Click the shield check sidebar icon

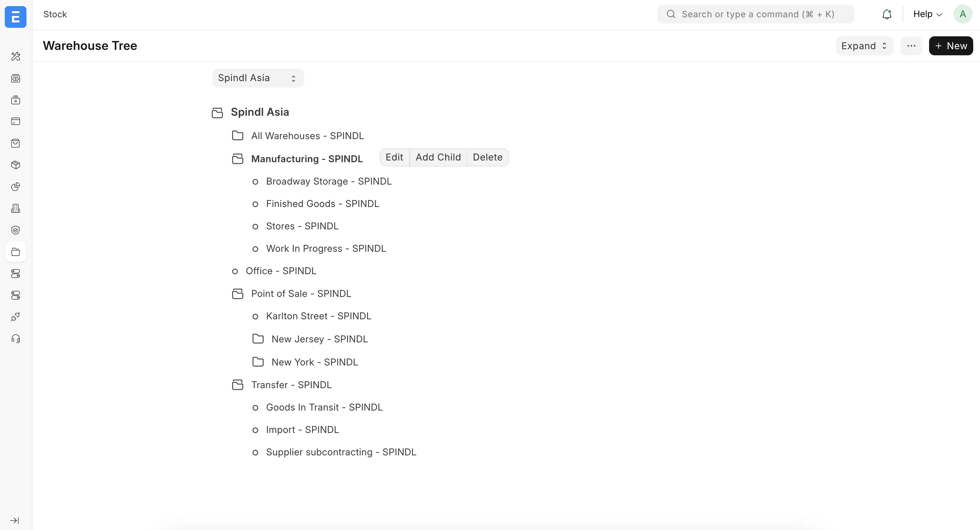(x=16, y=230)
